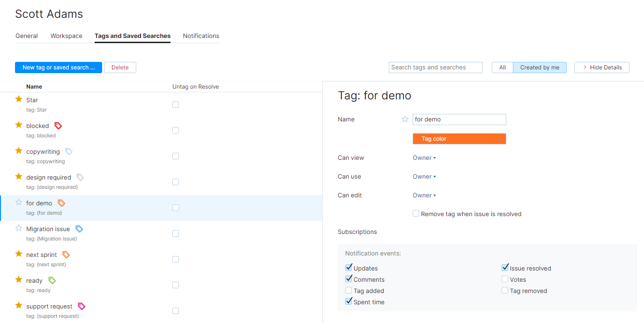Screen dimensions: 644x323
Task: Open the Can view Owner dropdown
Action: point(424,158)
